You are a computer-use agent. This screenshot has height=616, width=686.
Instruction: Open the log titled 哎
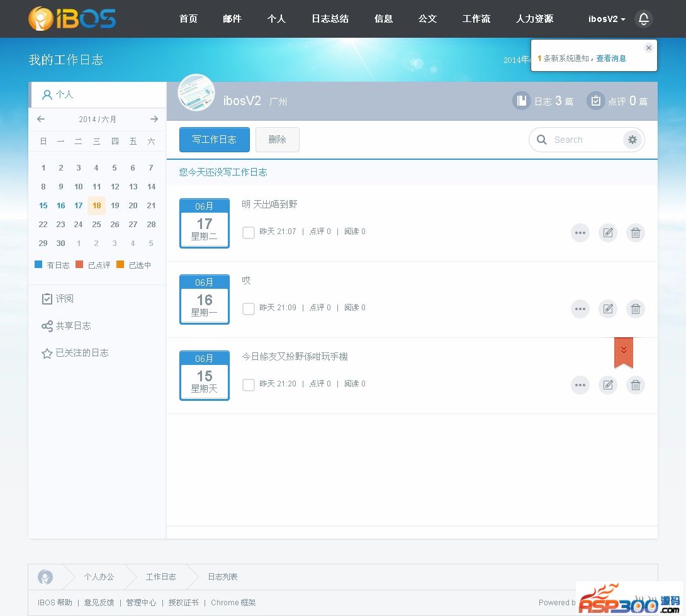[246, 281]
